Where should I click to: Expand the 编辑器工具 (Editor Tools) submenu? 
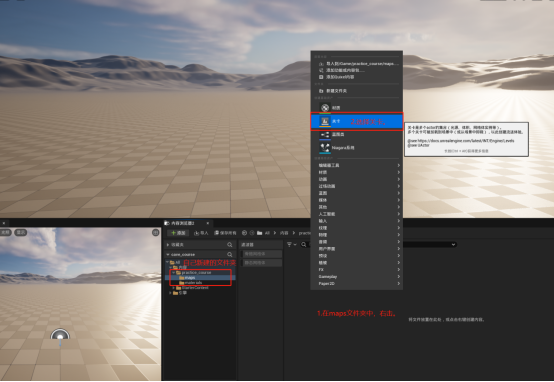pos(356,165)
